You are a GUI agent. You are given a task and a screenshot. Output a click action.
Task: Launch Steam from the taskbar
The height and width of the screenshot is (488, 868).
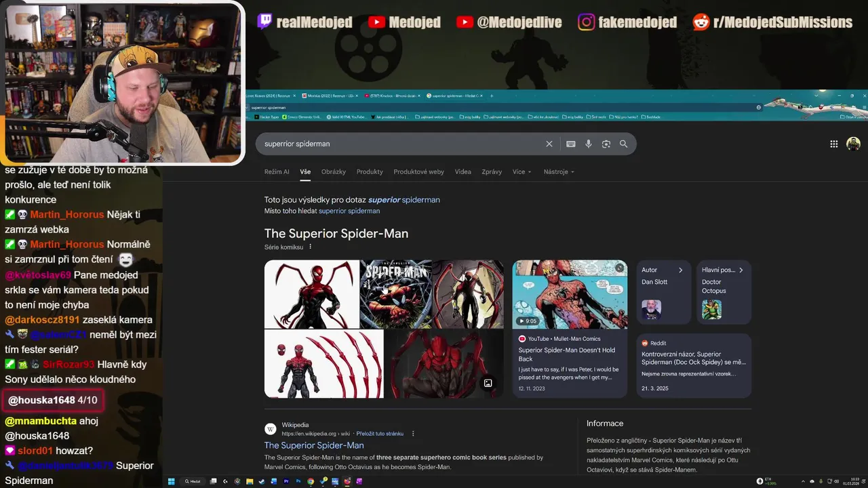pyautogui.click(x=261, y=481)
